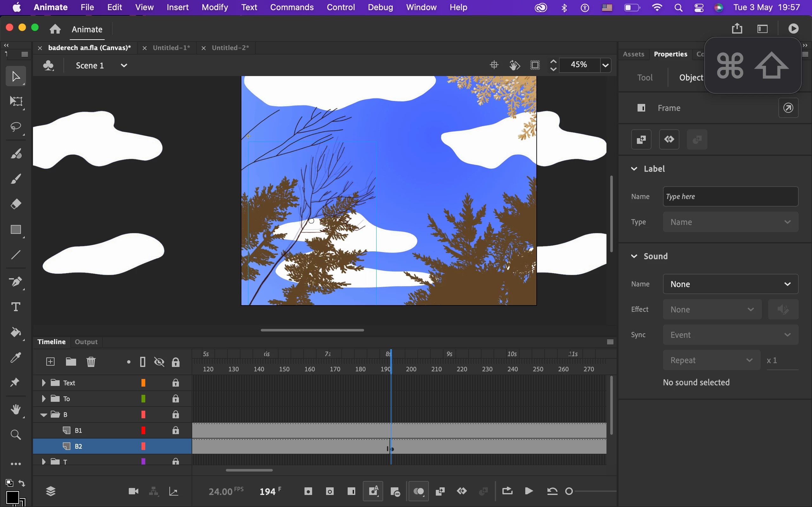The height and width of the screenshot is (507, 812).
Task: Switch to the Output panel tab
Action: pos(86,342)
